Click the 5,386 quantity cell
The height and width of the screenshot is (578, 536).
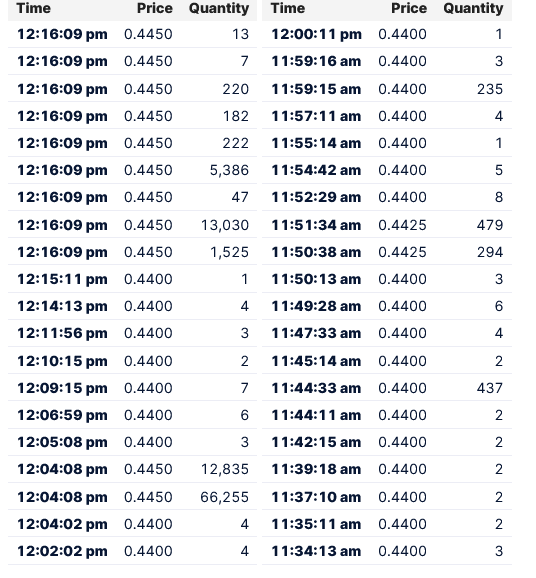(x=229, y=170)
